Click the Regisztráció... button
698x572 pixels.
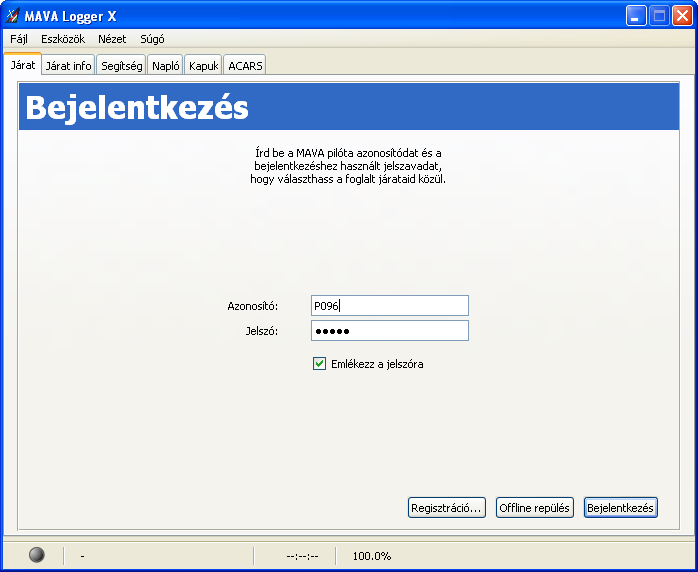click(446, 508)
